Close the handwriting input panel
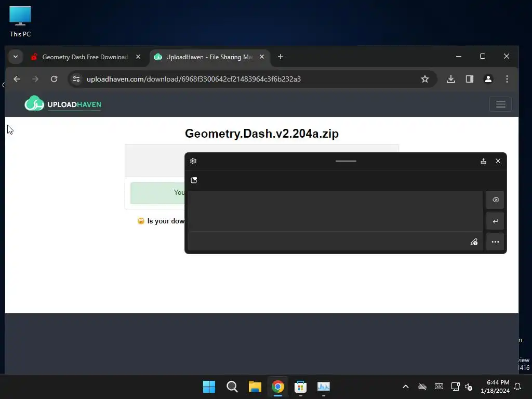 click(x=498, y=161)
